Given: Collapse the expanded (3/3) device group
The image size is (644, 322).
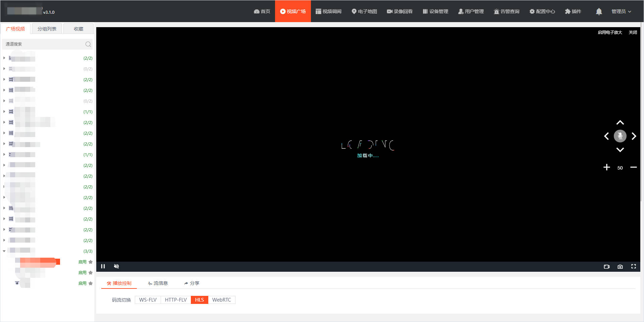Looking at the screenshot, I should pyautogui.click(x=4, y=251).
